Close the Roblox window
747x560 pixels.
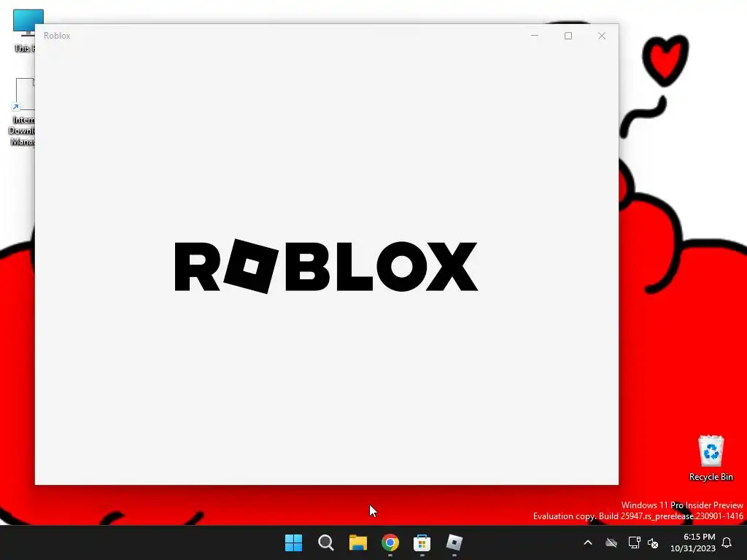(x=602, y=36)
